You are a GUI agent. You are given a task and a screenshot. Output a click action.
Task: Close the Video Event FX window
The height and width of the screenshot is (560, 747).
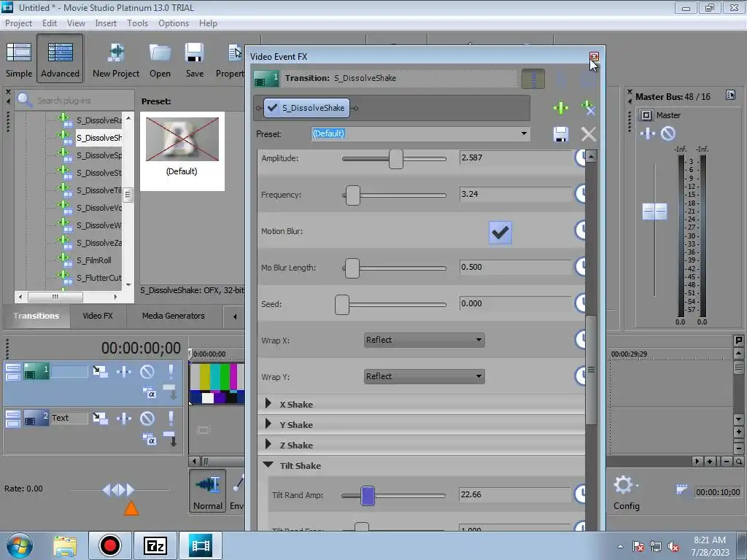(x=594, y=57)
